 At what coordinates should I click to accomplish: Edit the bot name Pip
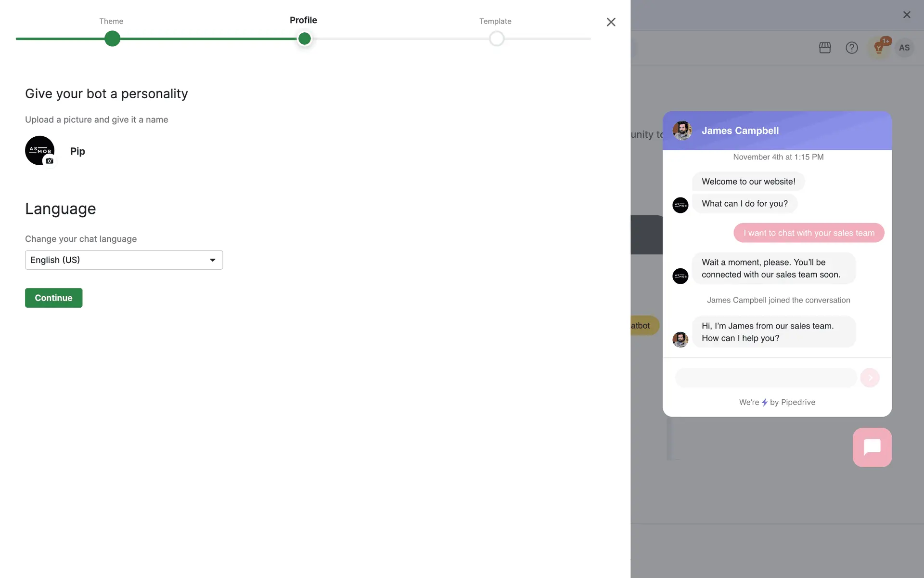tap(77, 151)
